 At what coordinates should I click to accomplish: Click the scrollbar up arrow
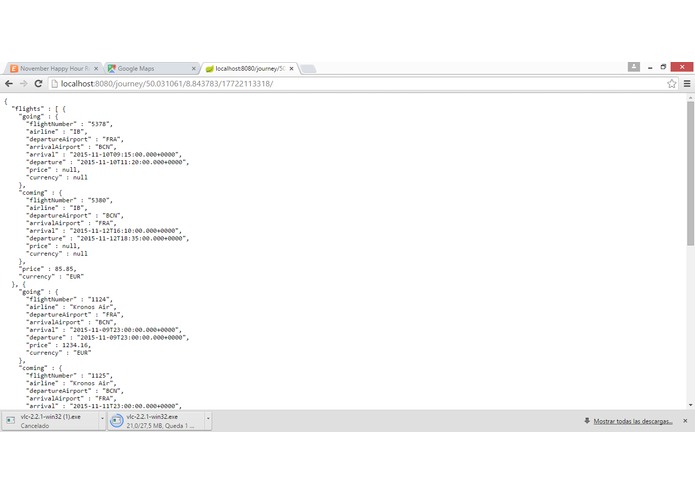point(691,97)
